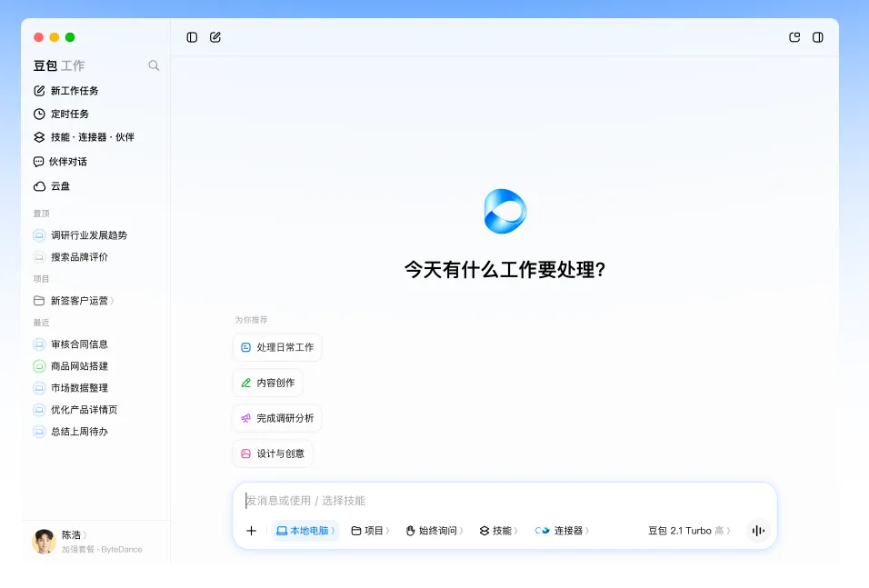Toggle the left sidebar panel icon
This screenshot has width=869, height=588.
pyautogui.click(x=192, y=37)
